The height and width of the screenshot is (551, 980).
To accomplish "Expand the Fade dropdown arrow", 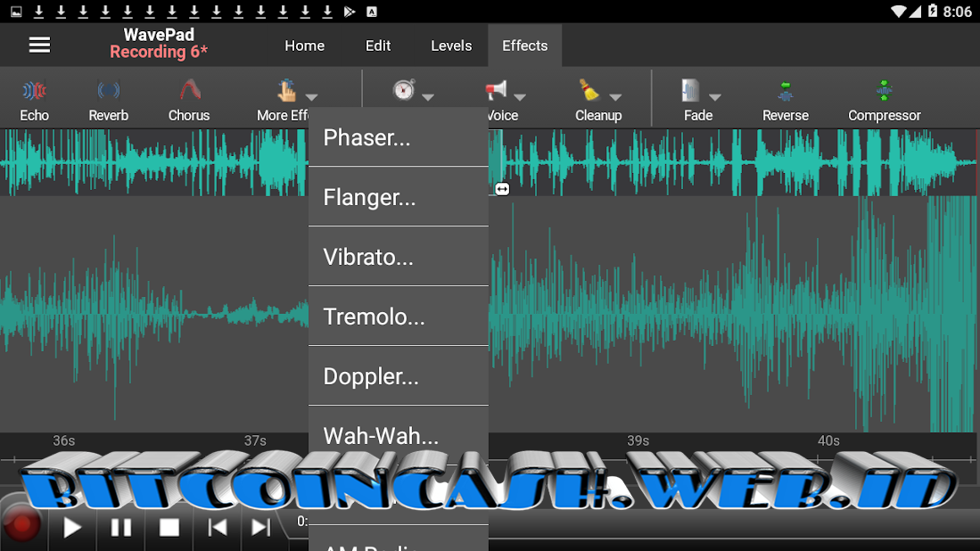I will coord(716,97).
